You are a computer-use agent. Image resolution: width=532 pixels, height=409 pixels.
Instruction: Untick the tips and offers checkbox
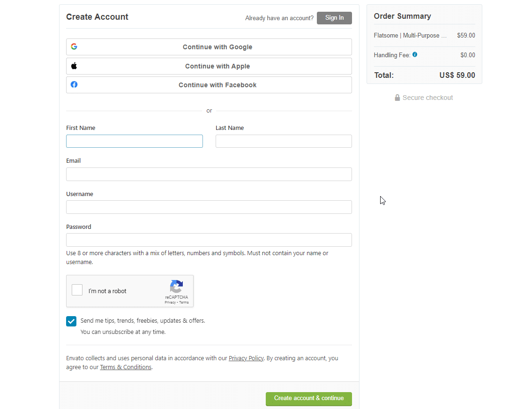click(x=71, y=321)
